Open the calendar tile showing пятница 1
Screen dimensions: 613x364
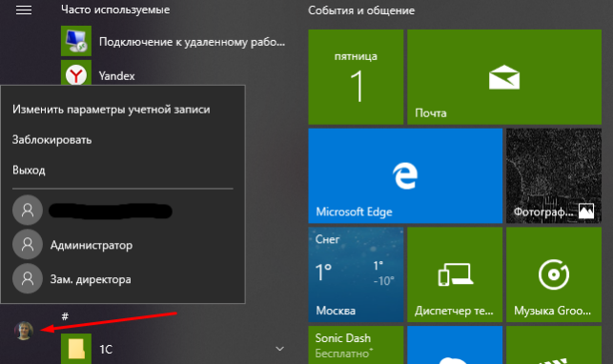coord(356,77)
